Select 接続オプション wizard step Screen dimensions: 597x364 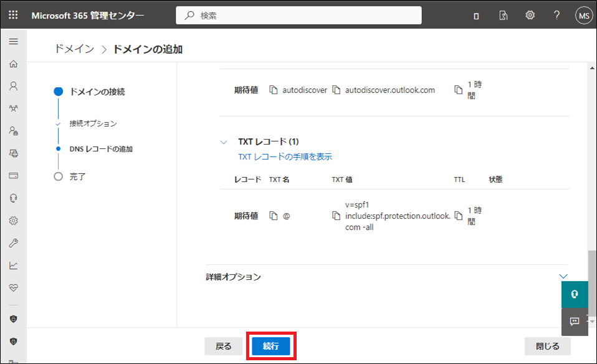click(x=93, y=123)
